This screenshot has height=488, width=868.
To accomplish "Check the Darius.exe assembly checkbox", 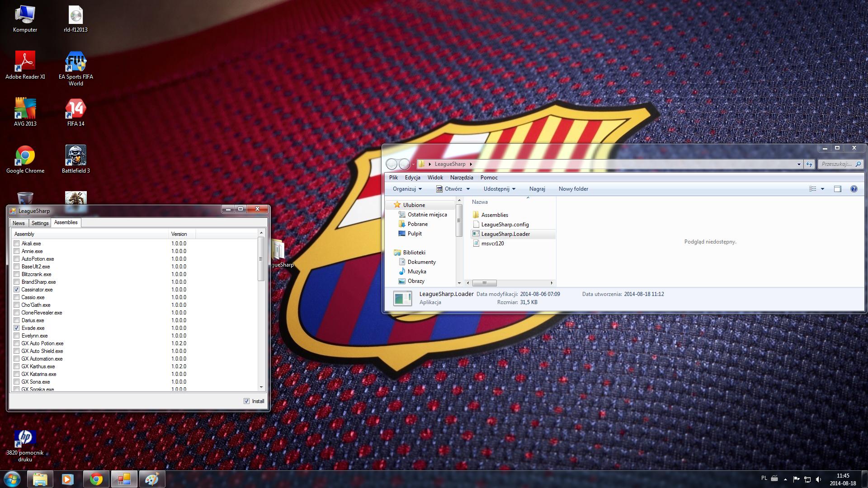I will [17, 320].
